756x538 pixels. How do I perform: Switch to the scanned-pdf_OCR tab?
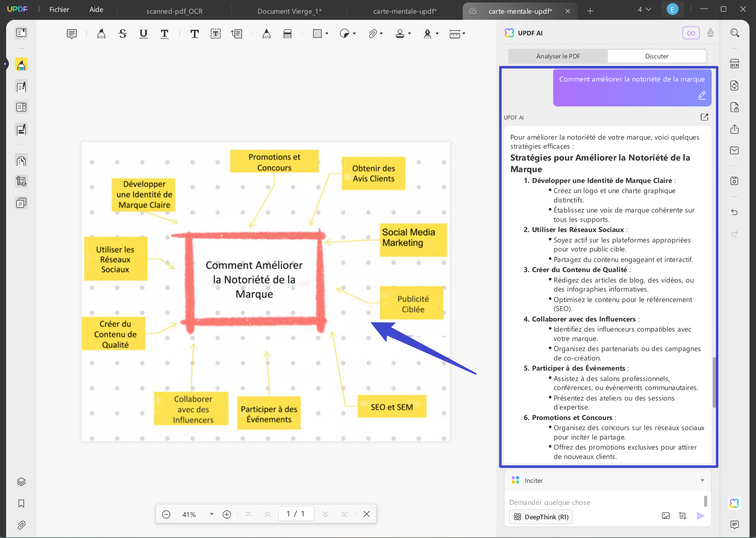(174, 11)
